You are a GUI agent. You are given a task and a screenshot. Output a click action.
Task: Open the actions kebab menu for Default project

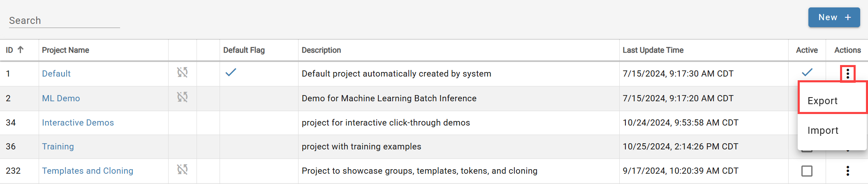848,74
